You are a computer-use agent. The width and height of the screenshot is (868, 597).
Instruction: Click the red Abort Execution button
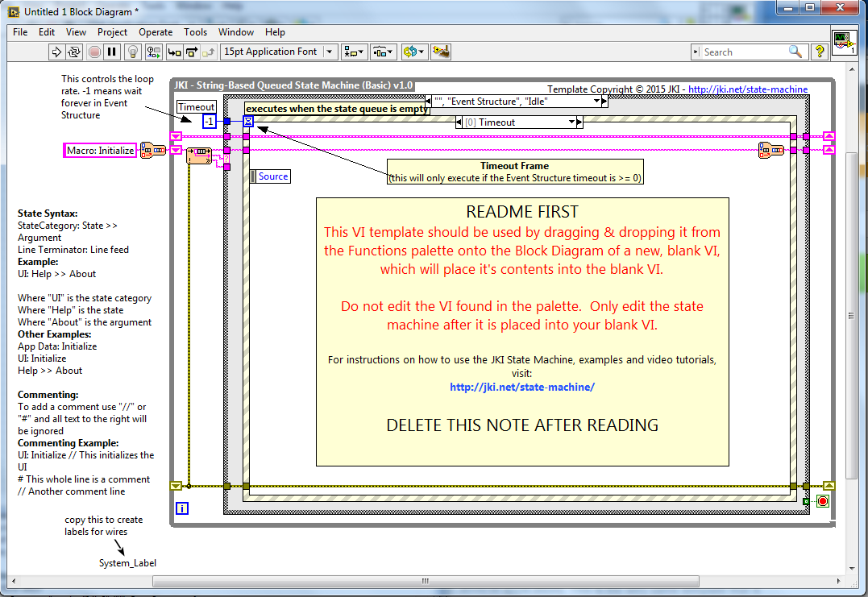(x=94, y=52)
